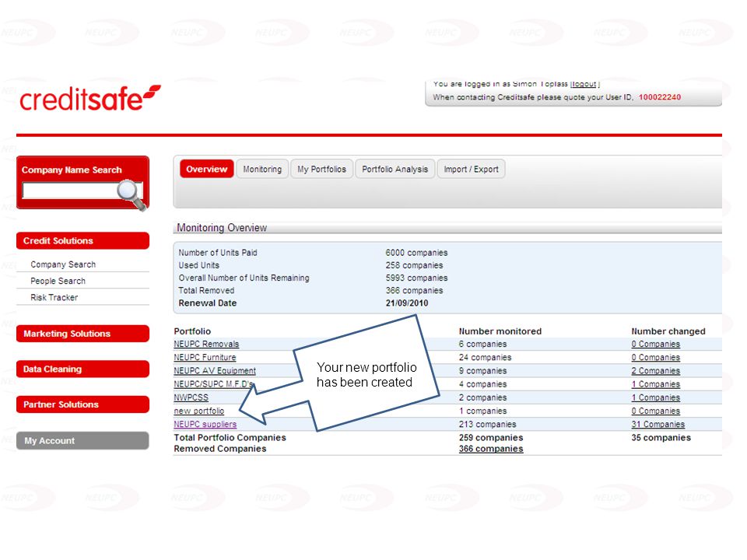
Task: Open the My Account section
Action: pyautogui.click(x=83, y=440)
